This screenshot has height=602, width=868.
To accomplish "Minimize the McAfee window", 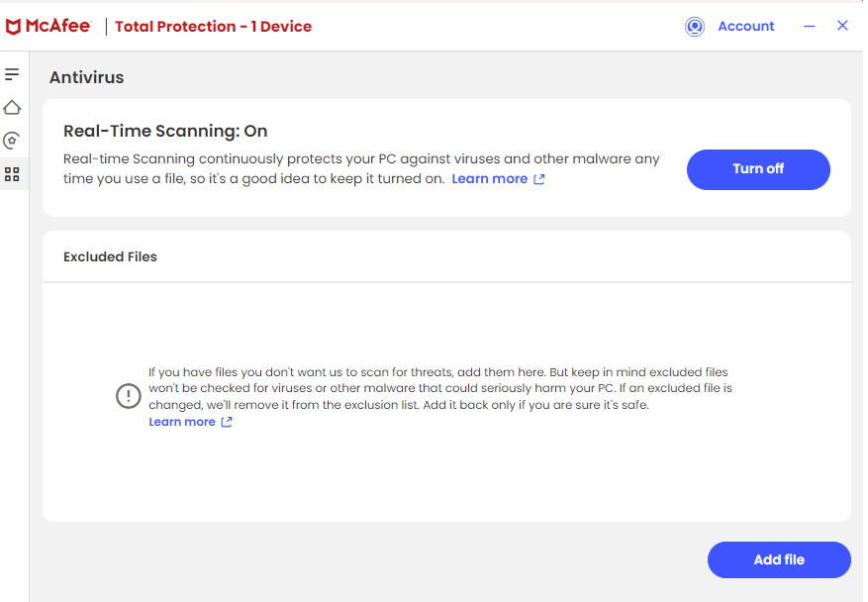I will click(810, 26).
